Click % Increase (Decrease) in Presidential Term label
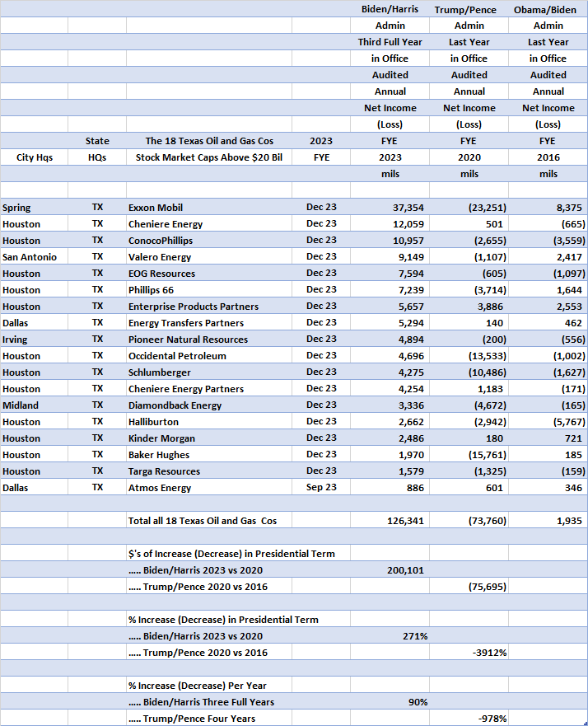Viewport: 588px width, 726px height. click(223, 620)
